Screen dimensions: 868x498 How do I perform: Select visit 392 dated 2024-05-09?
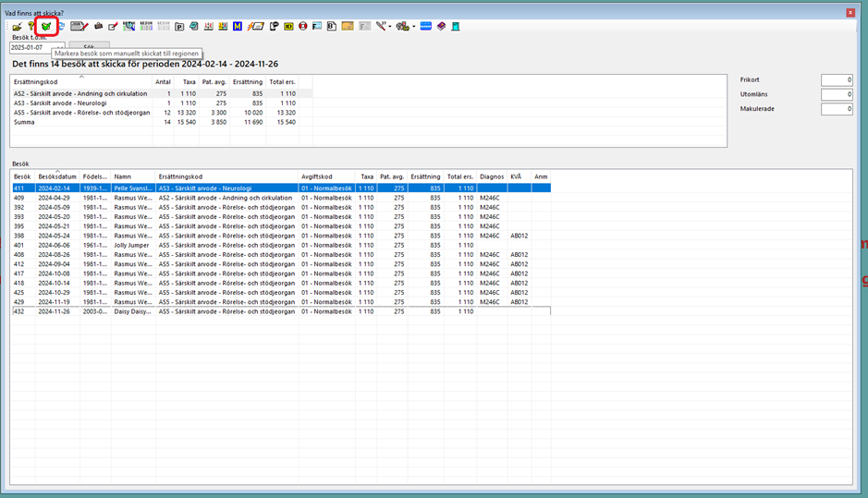(281, 207)
